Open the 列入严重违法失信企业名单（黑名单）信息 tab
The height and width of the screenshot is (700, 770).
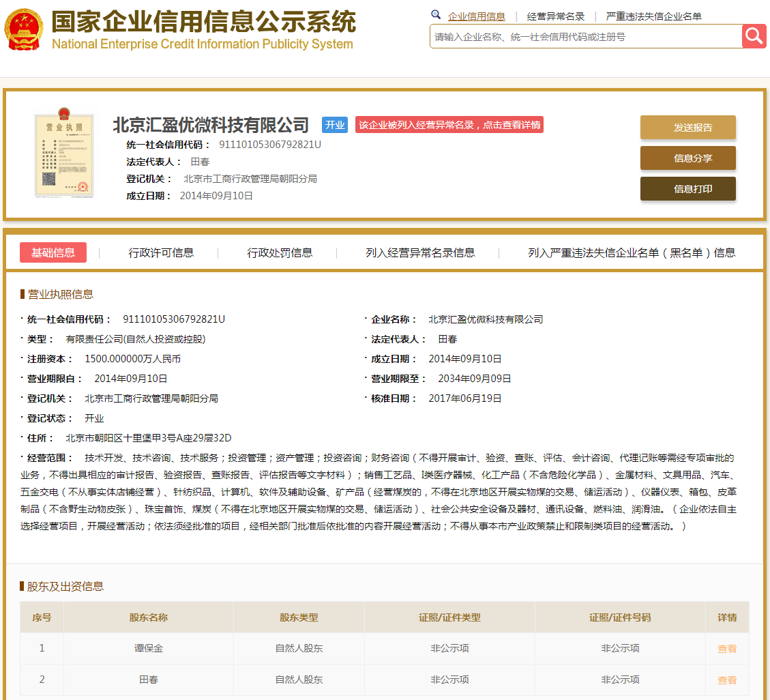click(x=632, y=252)
